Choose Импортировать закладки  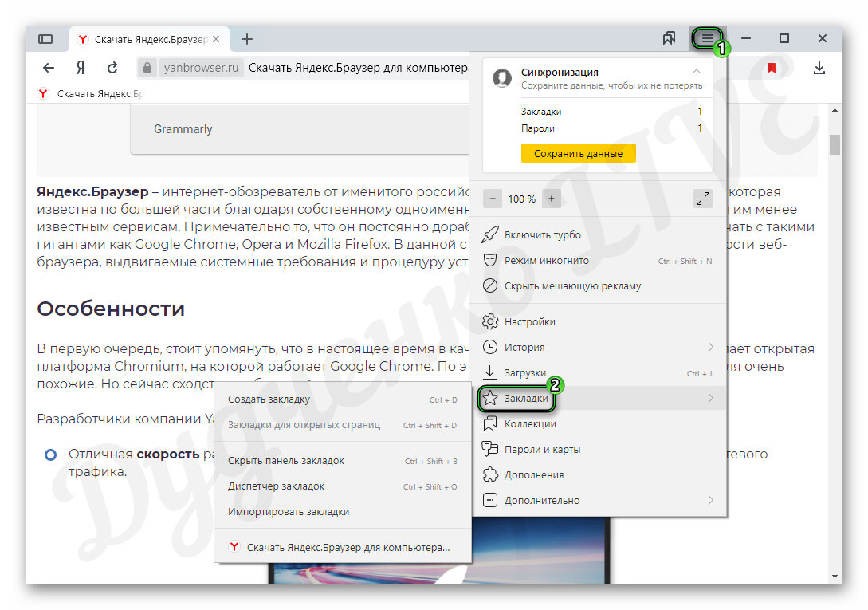click(343, 512)
